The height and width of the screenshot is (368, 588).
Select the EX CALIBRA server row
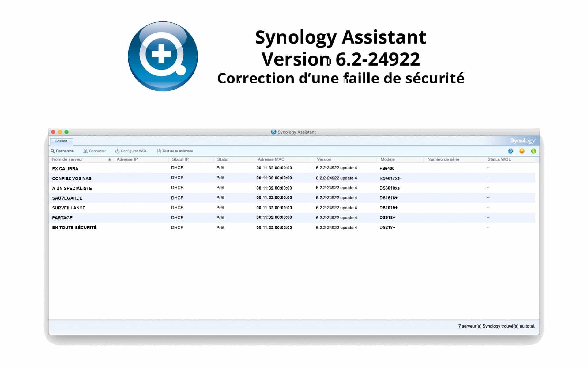point(292,168)
